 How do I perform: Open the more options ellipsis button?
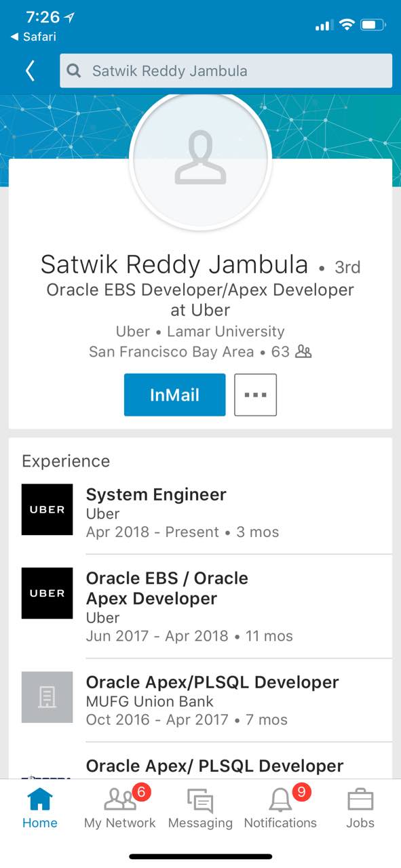coord(255,395)
